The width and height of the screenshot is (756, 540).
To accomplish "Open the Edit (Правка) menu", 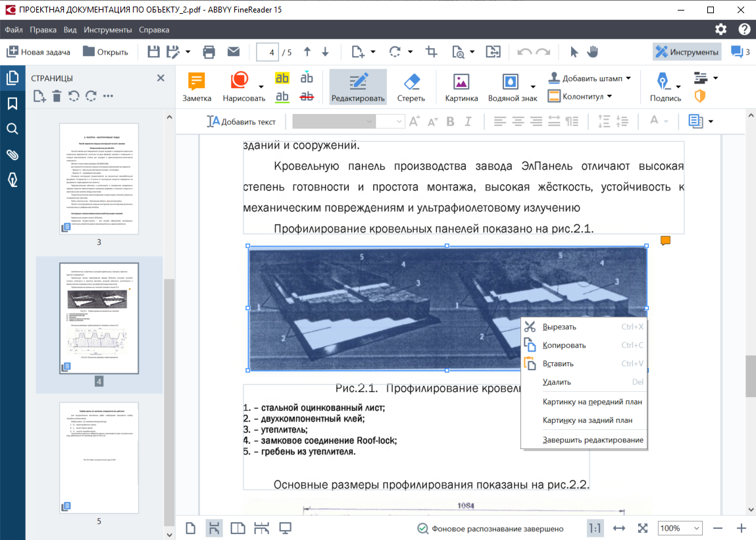I will [x=43, y=30].
